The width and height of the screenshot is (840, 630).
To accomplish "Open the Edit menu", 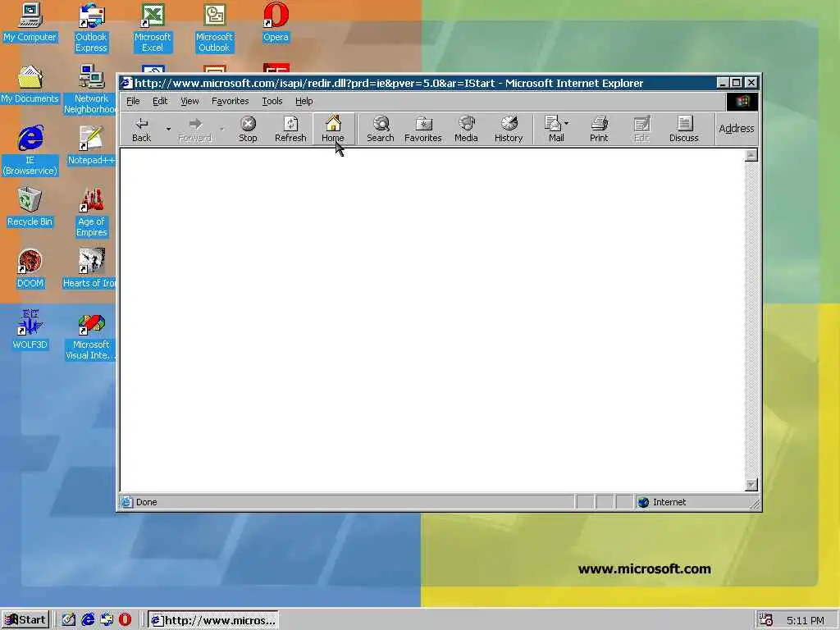I will pyautogui.click(x=160, y=101).
